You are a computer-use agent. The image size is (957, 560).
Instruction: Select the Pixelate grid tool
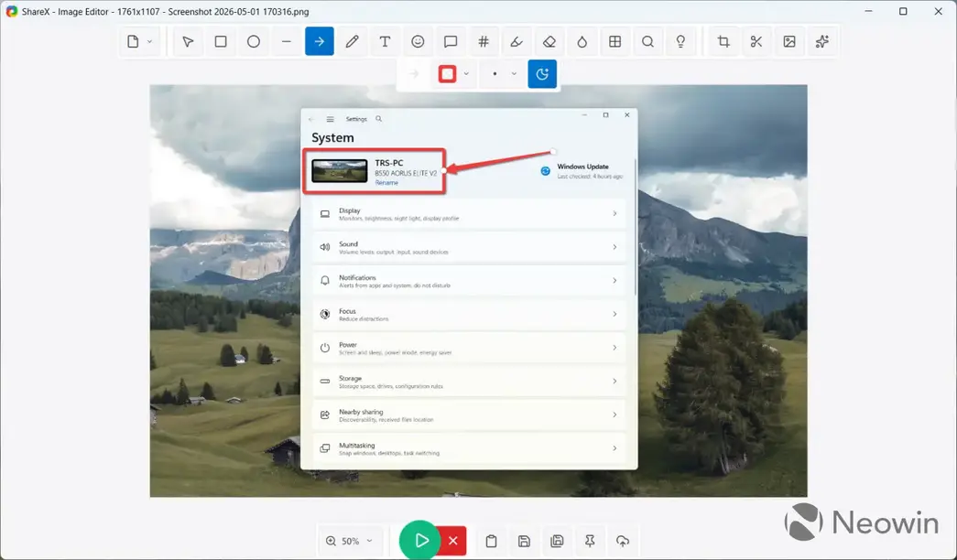pyautogui.click(x=615, y=41)
